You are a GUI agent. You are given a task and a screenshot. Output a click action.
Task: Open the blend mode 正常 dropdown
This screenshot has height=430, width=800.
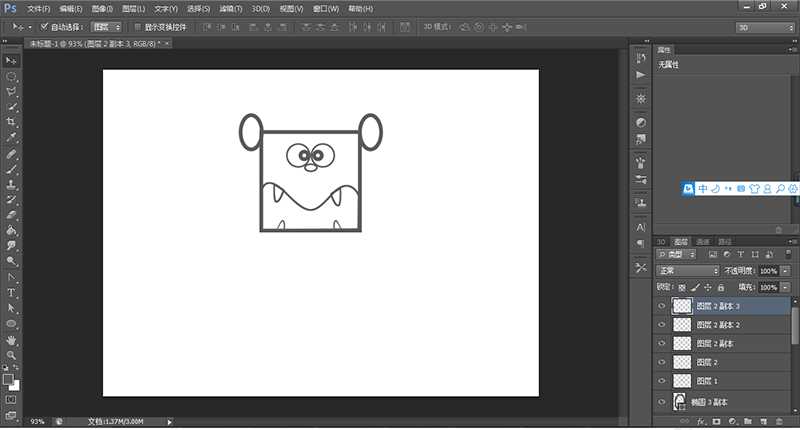pyautogui.click(x=687, y=271)
